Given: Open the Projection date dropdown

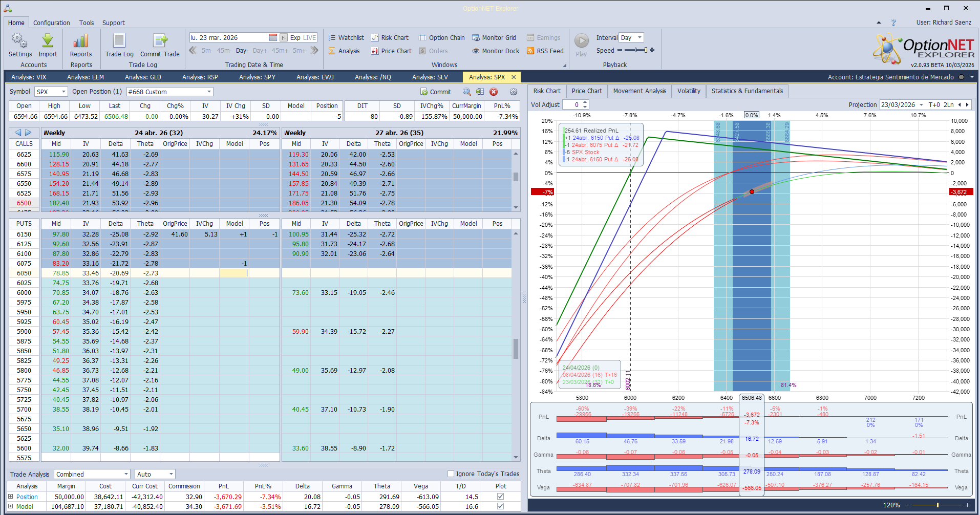Looking at the screenshot, I should pyautogui.click(x=921, y=104).
